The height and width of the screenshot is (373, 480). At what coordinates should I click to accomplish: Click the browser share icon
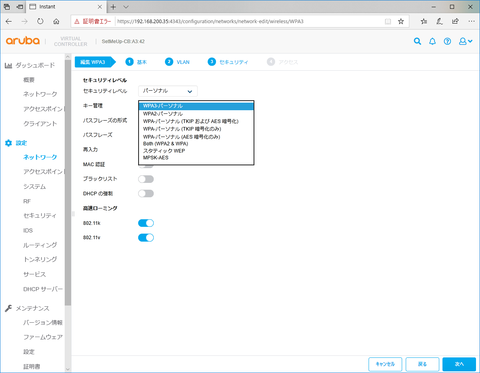(455, 21)
